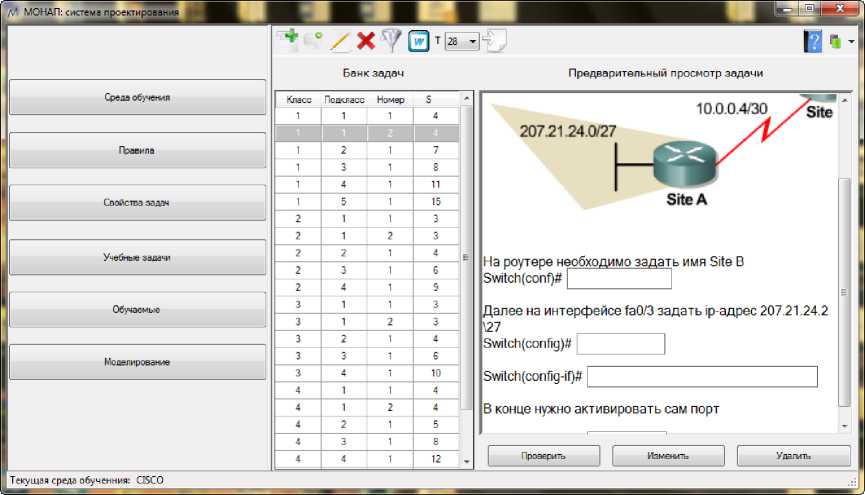Viewport: 865px width, 495px height.
Task: Select task row with S value 15
Action: pos(367,201)
